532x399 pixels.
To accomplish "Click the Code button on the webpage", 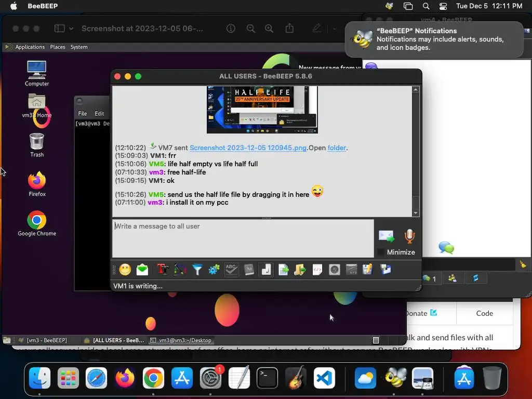I will pos(485,313).
